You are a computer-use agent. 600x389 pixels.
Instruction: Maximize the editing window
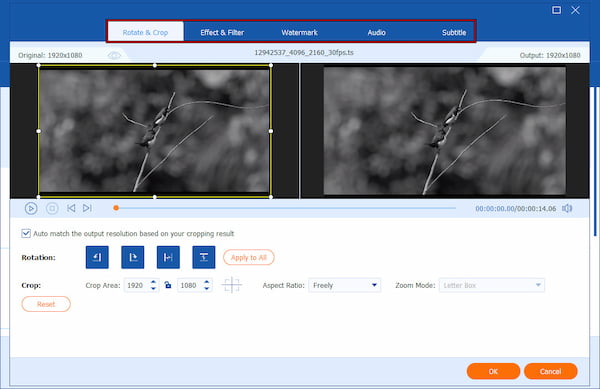tap(556, 10)
